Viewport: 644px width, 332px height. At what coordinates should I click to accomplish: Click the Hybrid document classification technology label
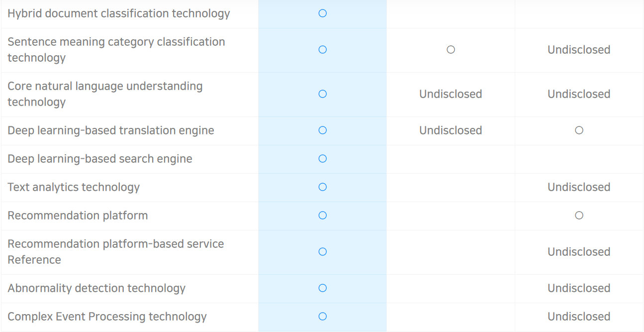tap(119, 13)
